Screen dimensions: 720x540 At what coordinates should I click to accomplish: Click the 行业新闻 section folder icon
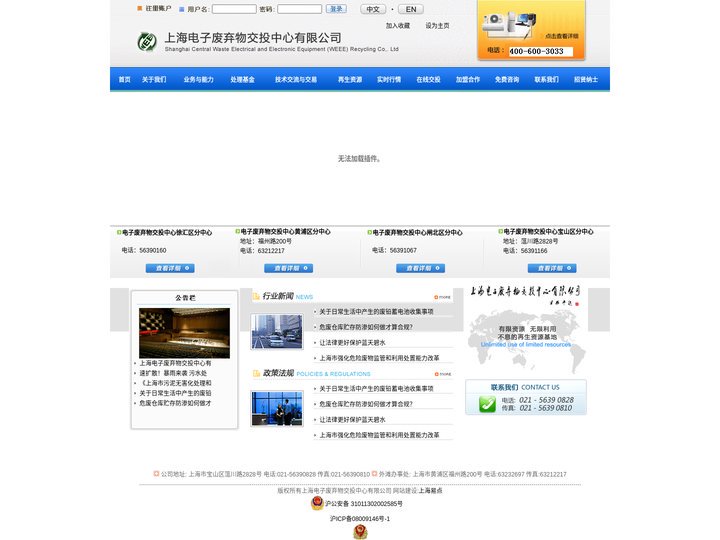click(x=256, y=296)
